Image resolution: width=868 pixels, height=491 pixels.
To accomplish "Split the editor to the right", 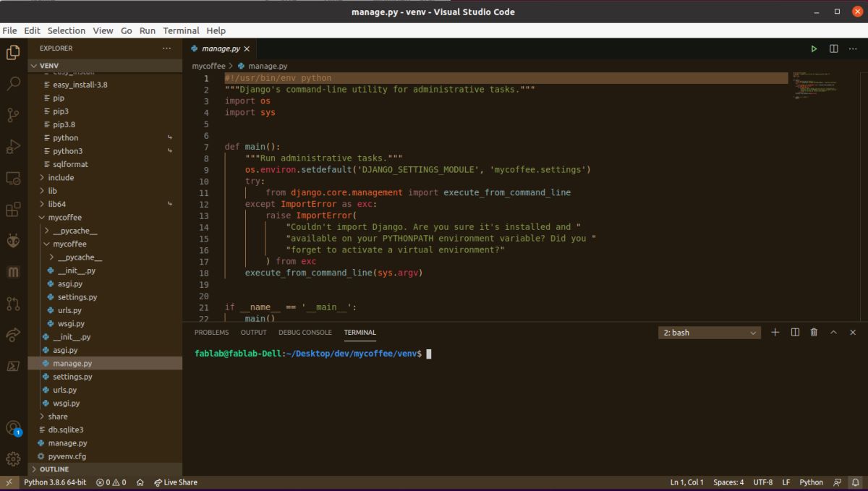I will pyautogui.click(x=833, y=48).
